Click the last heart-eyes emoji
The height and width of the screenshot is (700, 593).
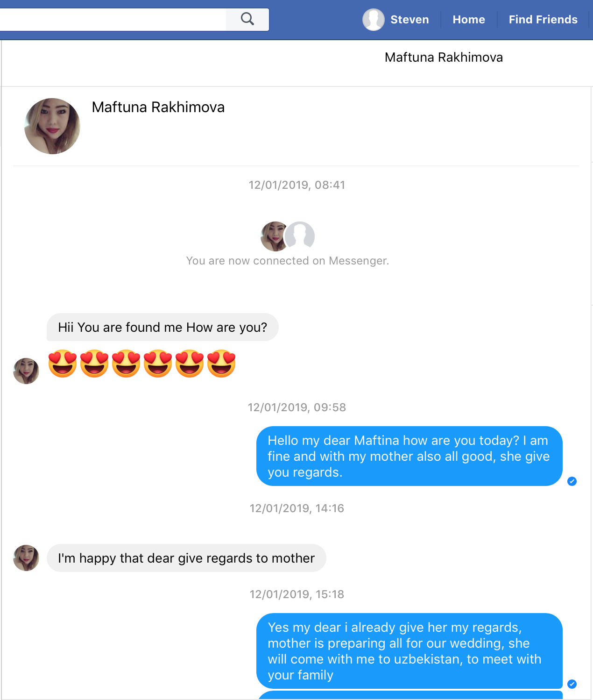(x=221, y=364)
